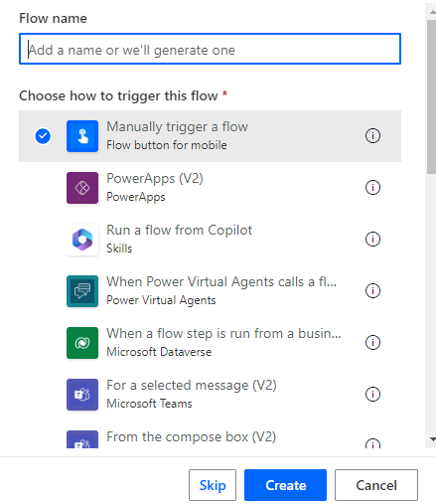Cancel the flow creation dialog
436x504 pixels.
376,485
